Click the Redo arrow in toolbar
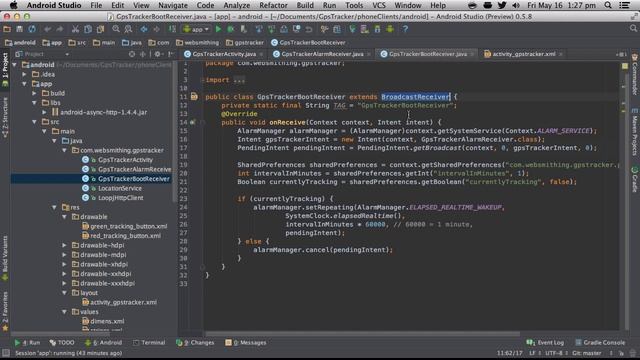Screen dimensions: 640x360 [x=60, y=29]
